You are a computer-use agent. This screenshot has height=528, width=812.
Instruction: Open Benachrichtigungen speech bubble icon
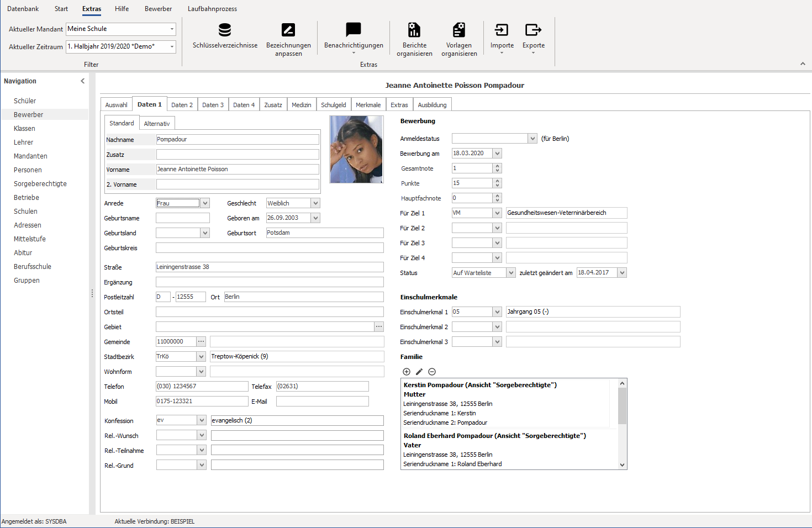[x=354, y=30]
